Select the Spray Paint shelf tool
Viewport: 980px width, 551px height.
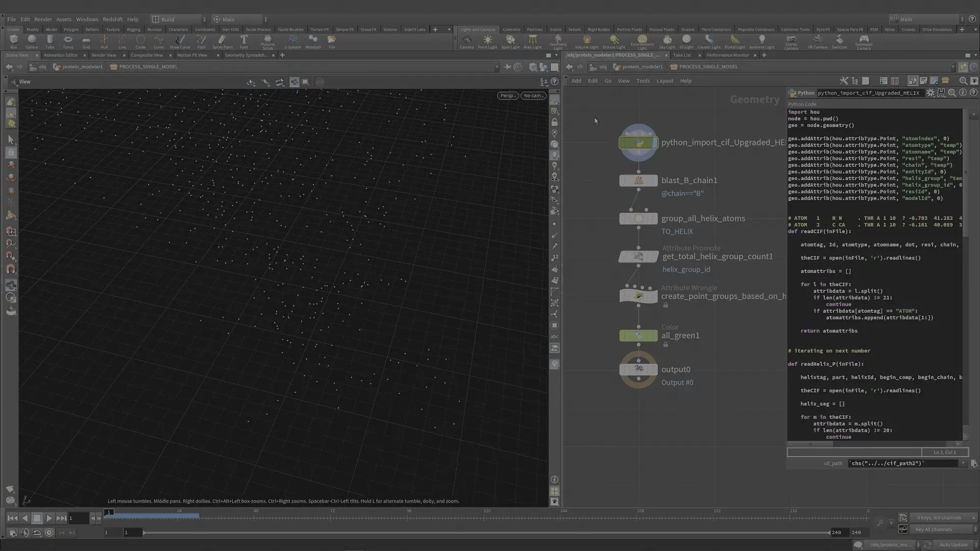[x=222, y=42]
